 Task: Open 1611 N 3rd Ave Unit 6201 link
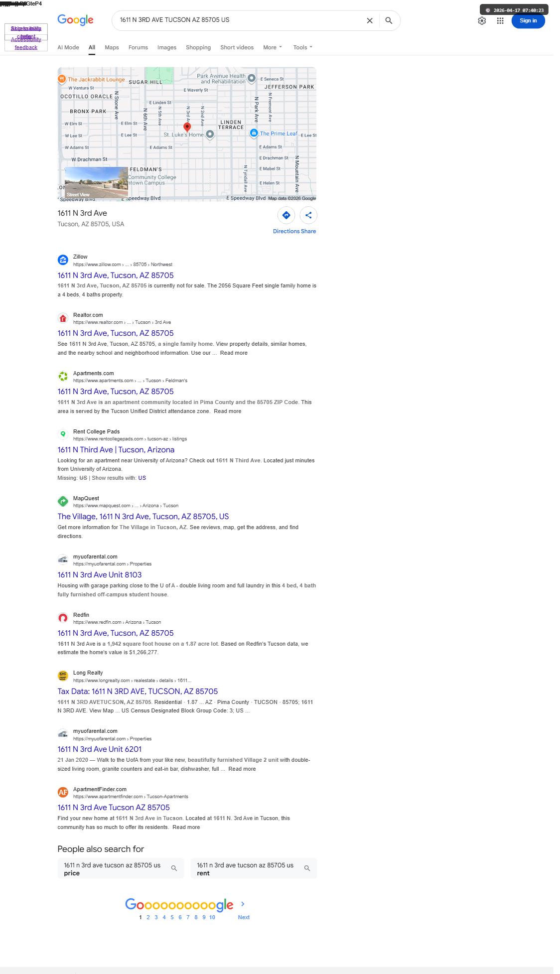pyautogui.click(x=100, y=749)
